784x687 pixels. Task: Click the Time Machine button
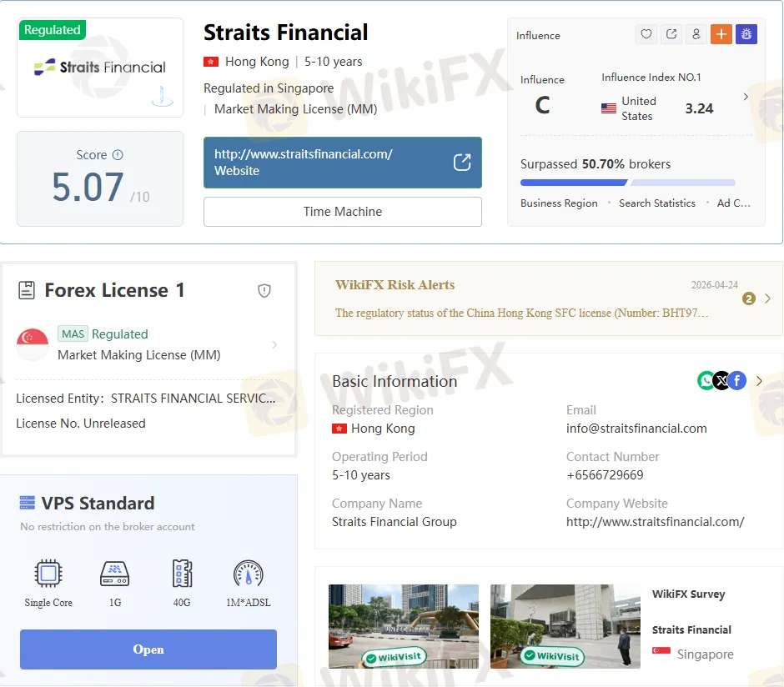pos(342,212)
